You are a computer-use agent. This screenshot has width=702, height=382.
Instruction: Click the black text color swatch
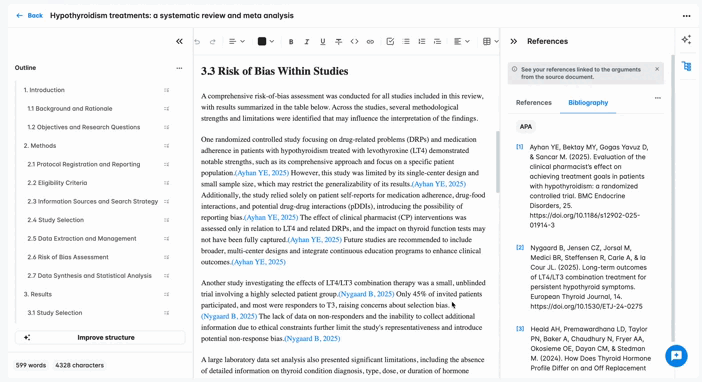[x=262, y=42]
